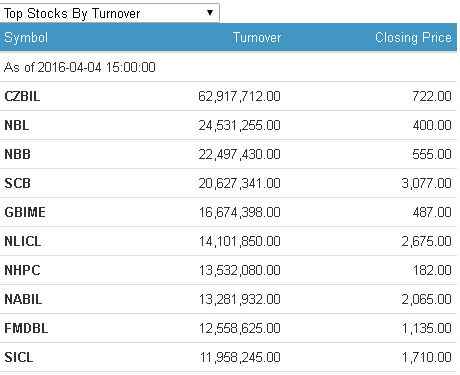
Task: Click the Closing Price column header
Action: 413,37
